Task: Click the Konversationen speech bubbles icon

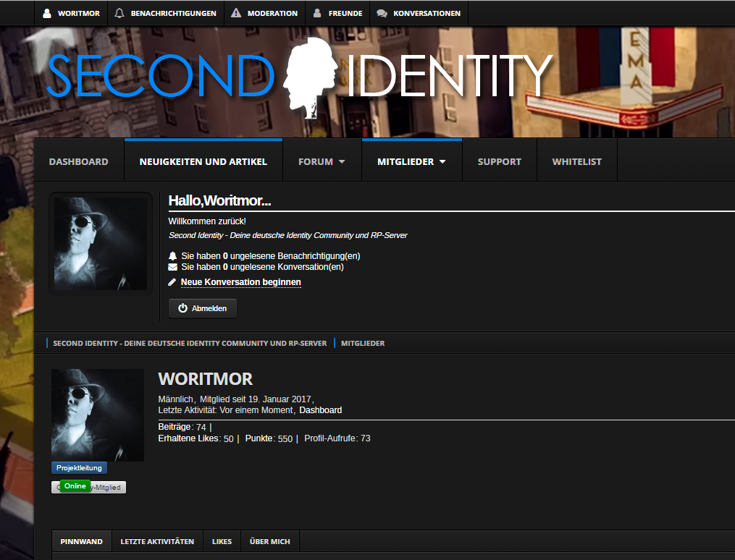Action: pos(382,13)
